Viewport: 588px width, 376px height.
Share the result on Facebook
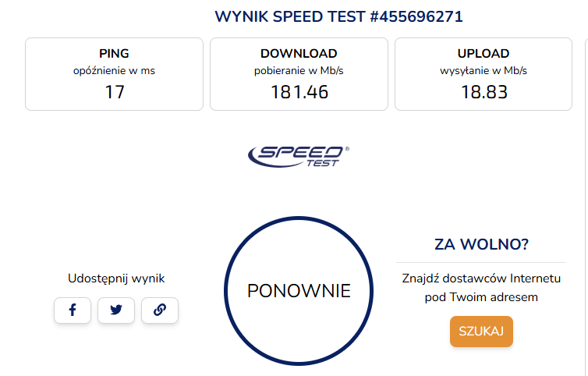(x=73, y=310)
